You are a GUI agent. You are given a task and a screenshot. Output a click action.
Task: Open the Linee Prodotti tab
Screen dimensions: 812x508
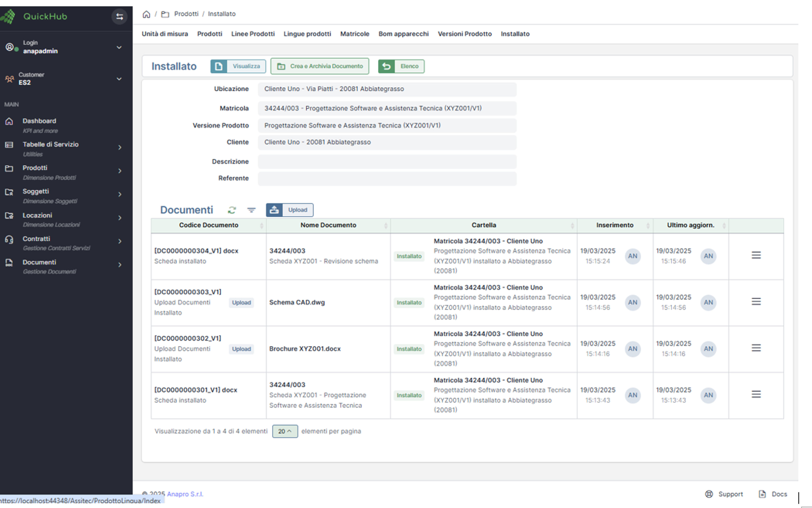coord(253,34)
